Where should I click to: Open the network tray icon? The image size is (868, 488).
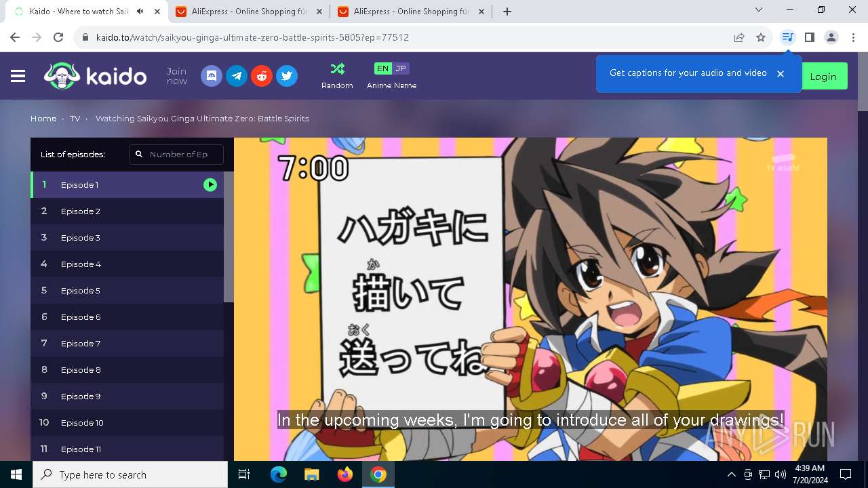[764, 474]
